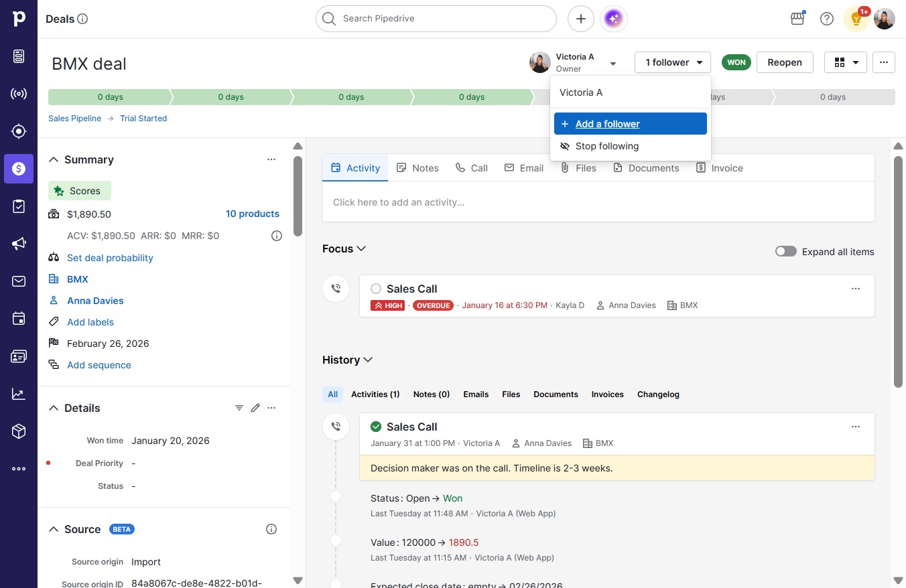Viewport: 906px width, 588px height.
Task: Open options for History Sales Call
Action: 856,427
